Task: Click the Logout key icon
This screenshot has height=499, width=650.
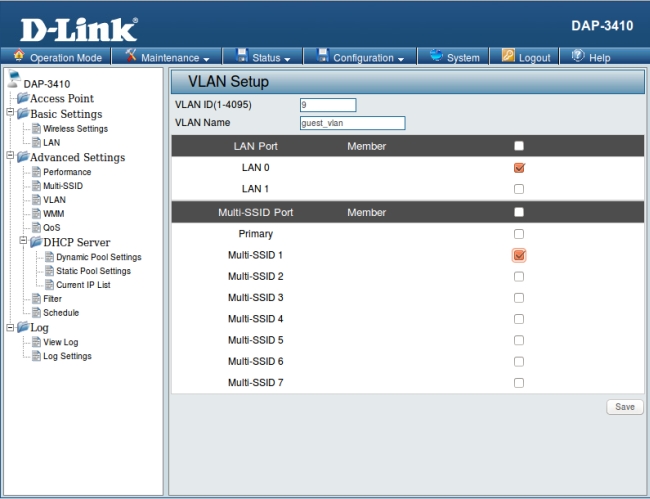Action: point(507,57)
